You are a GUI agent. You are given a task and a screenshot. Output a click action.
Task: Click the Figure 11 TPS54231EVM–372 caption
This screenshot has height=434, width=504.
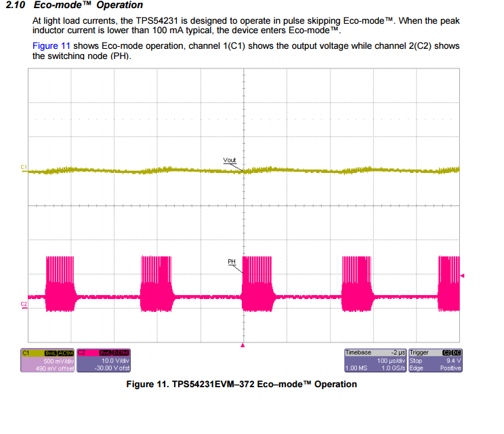pos(241,384)
